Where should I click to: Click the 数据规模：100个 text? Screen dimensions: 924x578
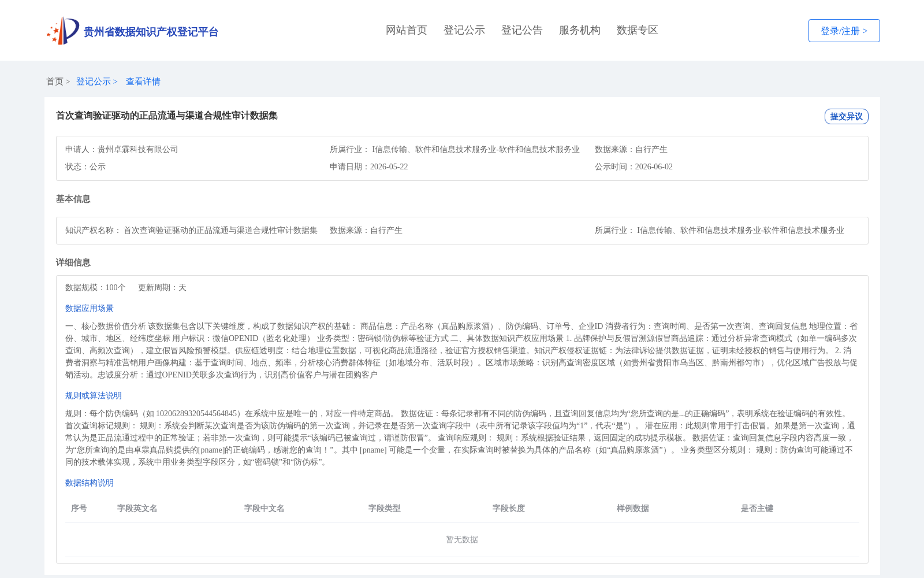[95, 287]
